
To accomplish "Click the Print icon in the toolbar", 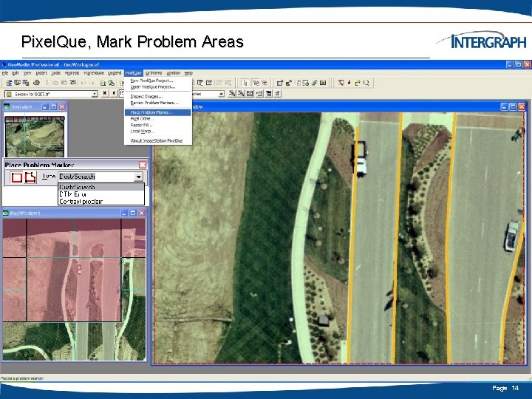I will pyautogui.click(x=37, y=83).
